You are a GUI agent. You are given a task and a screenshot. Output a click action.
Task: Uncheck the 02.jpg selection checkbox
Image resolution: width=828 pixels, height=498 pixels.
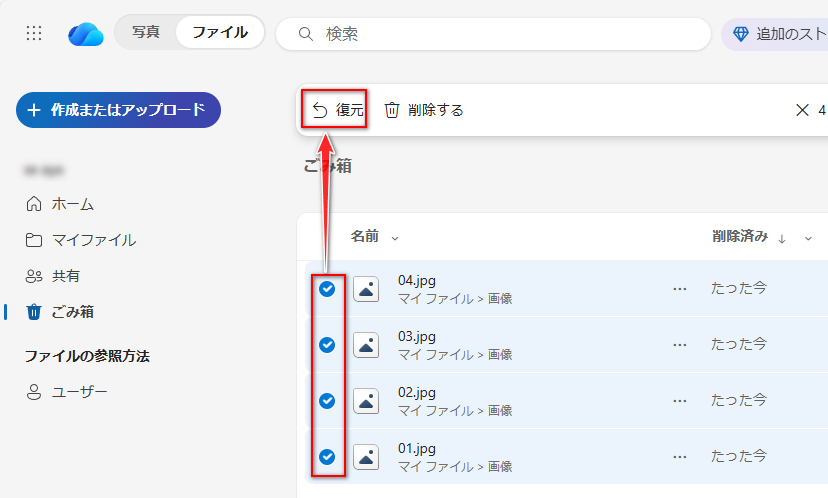pyautogui.click(x=327, y=401)
